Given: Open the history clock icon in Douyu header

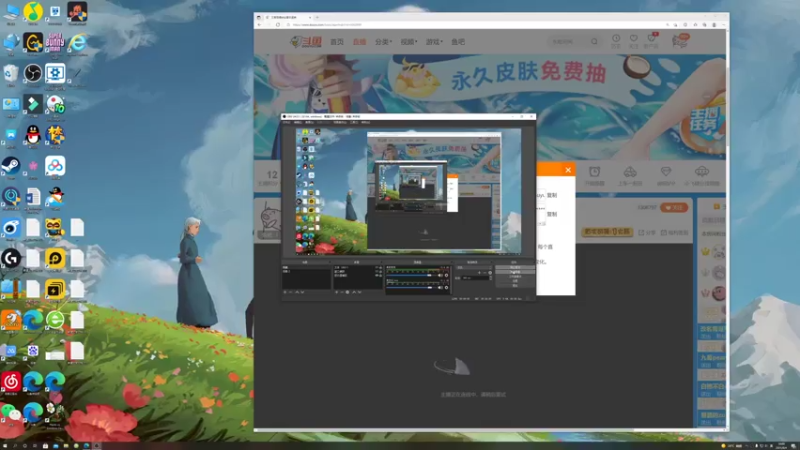Looking at the screenshot, I should point(616,39).
